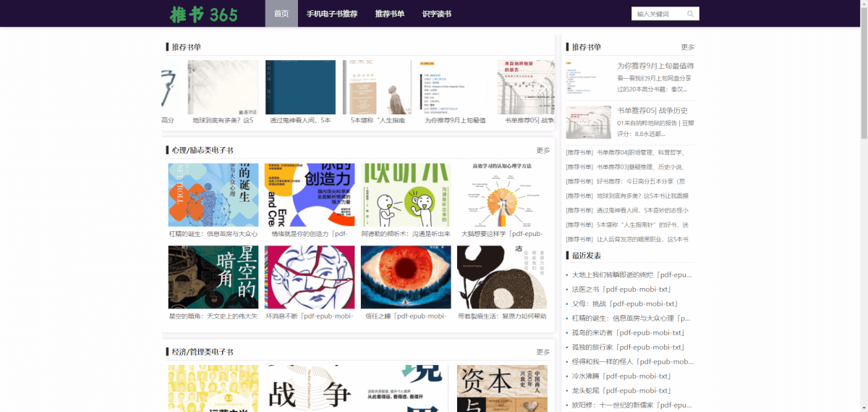
Task: Click title text 星空的暗角：天文史上的伟大失
Action: (213, 316)
